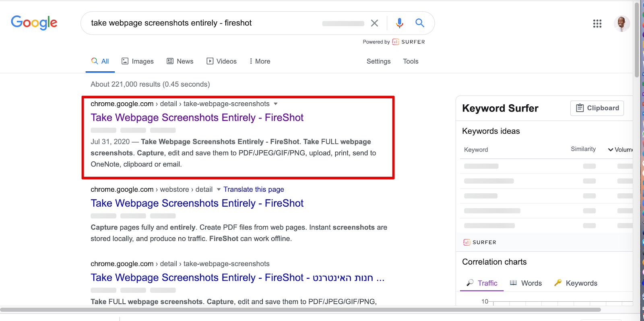Image resolution: width=644 pixels, height=321 pixels.
Task: Open the first FireShot result title
Action: (197, 118)
